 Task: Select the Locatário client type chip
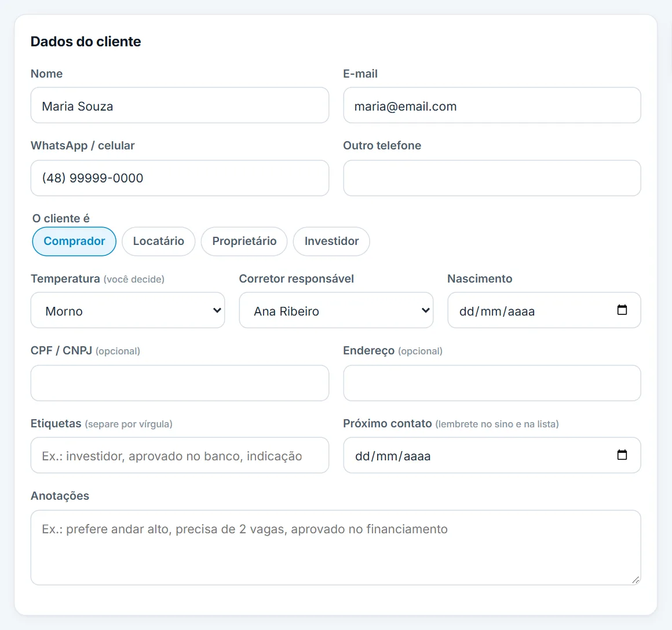(159, 241)
